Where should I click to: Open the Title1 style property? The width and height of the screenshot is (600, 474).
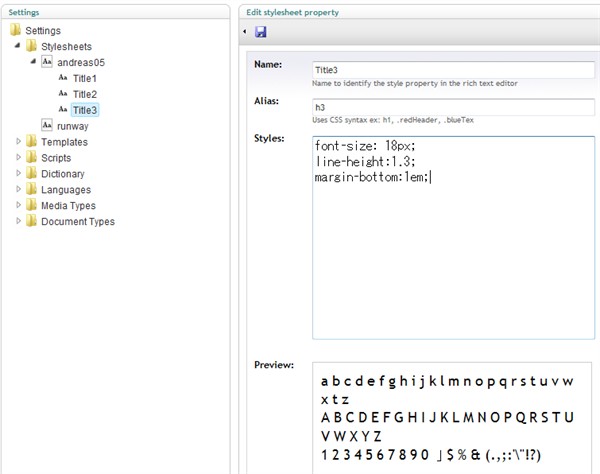coord(85,78)
